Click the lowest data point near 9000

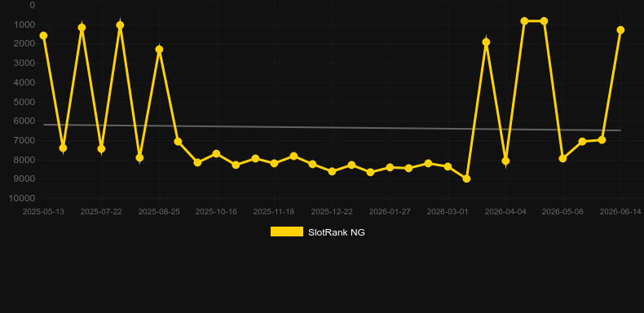pyautogui.click(x=466, y=179)
